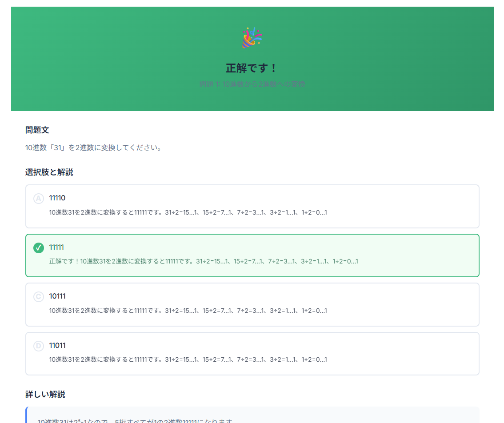Select the A circle badge for 11110
Viewport: 504px width, 423px height.
[39, 198]
